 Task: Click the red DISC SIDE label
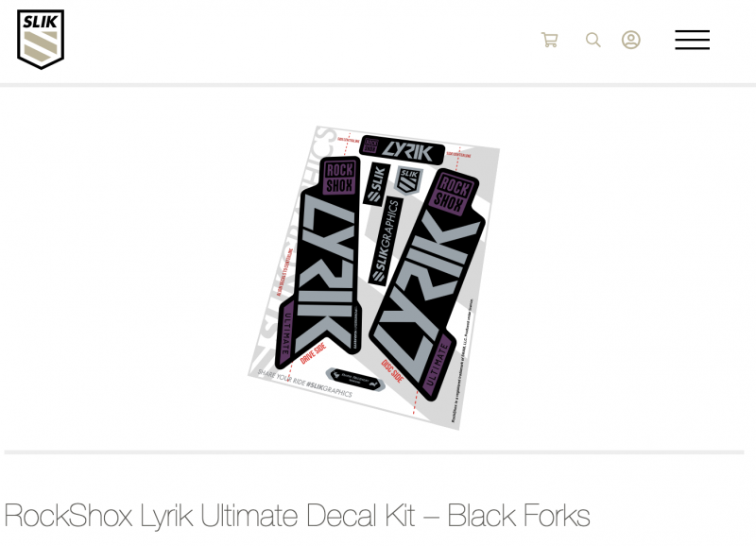click(x=392, y=371)
